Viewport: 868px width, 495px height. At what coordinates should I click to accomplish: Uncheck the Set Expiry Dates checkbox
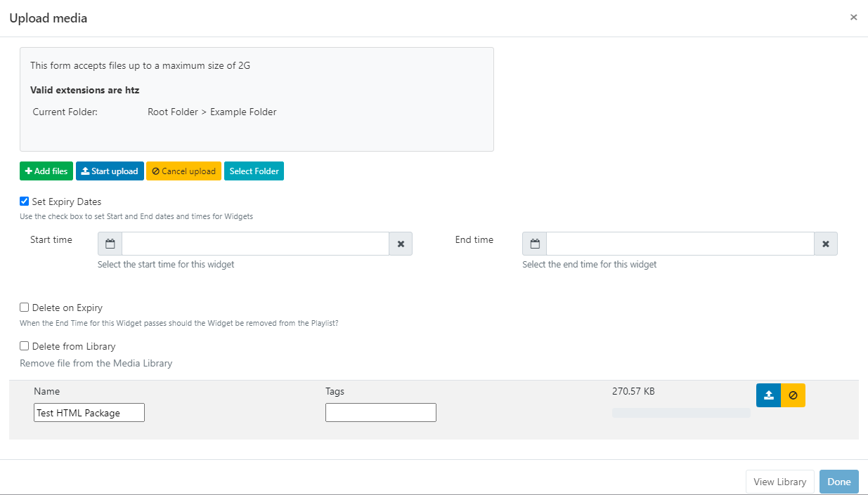(25, 202)
